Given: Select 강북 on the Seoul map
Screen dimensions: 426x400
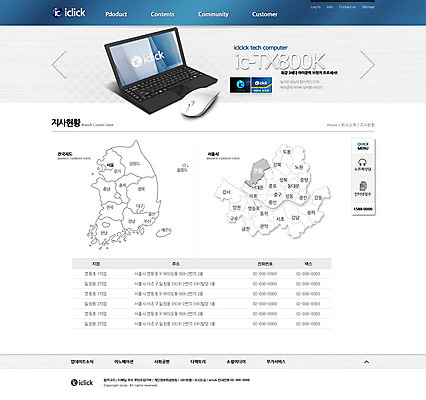Looking at the screenshot, I should click(277, 165).
